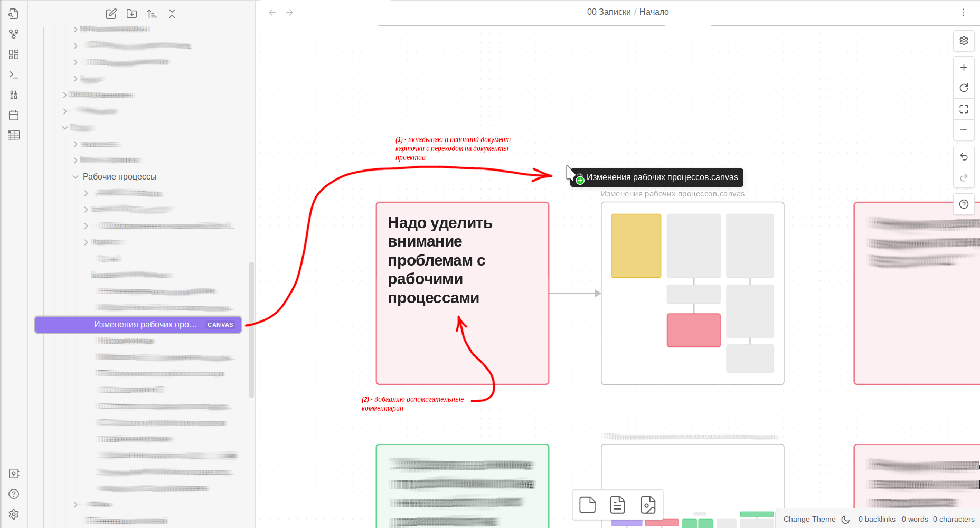Reset canvas zoom level
This screenshot has width=980, height=528.
tap(964, 88)
